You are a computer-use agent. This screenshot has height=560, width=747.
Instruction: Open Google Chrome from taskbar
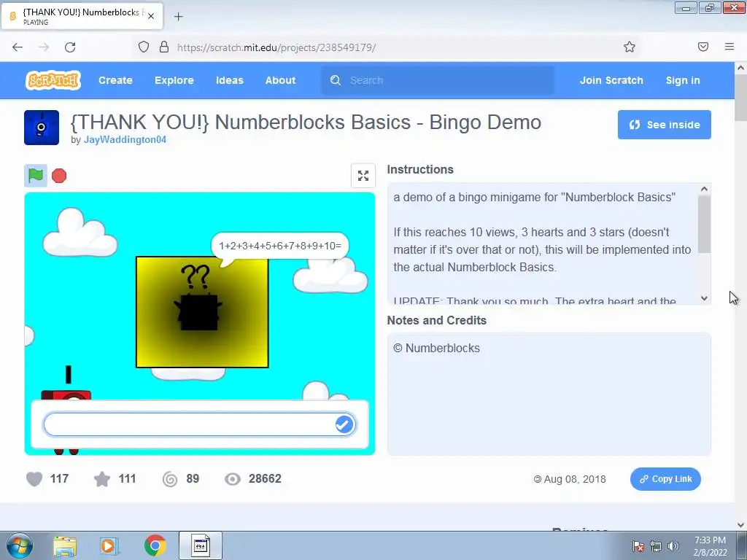[x=155, y=545]
